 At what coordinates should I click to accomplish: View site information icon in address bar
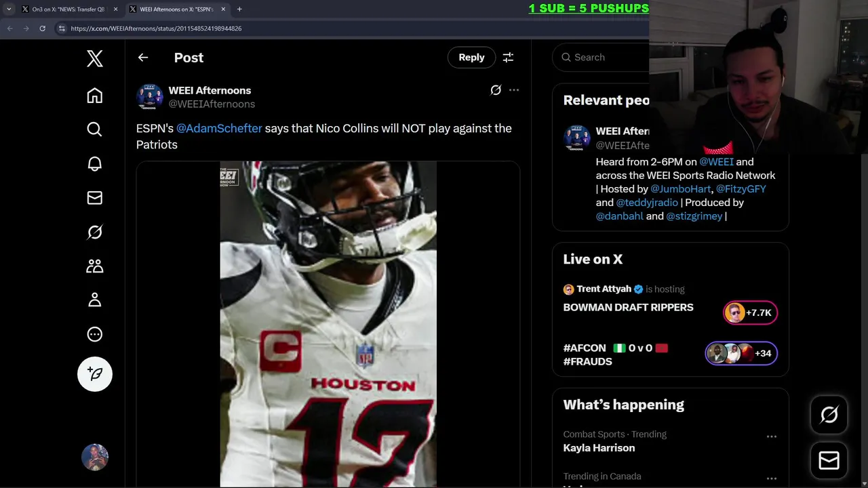[x=62, y=28]
